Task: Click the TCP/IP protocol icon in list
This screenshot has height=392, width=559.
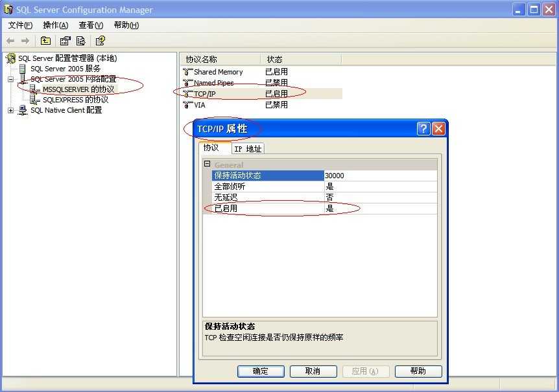Action: 187,94
